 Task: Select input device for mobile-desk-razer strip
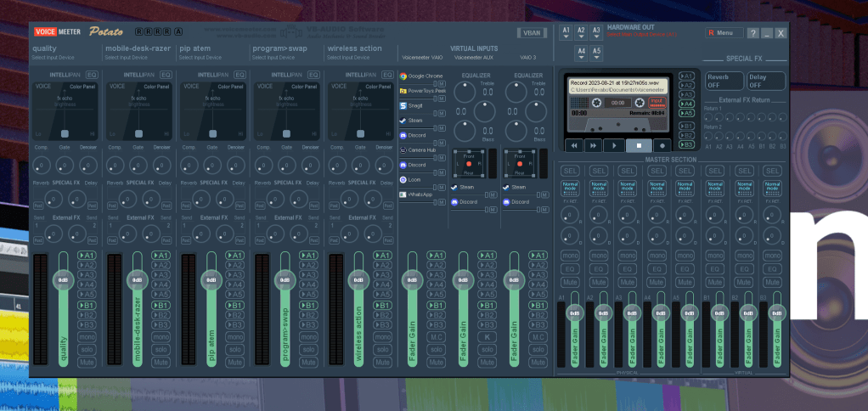(x=127, y=58)
